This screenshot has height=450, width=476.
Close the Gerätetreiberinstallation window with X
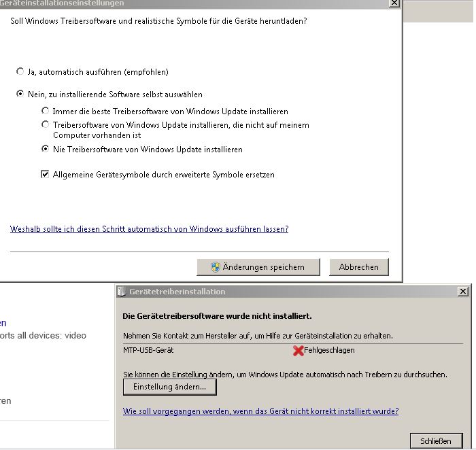pyautogui.click(x=462, y=292)
